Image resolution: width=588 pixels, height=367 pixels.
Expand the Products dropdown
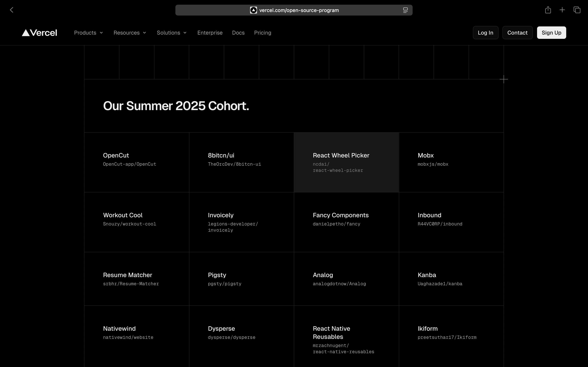(x=88, y=33)
